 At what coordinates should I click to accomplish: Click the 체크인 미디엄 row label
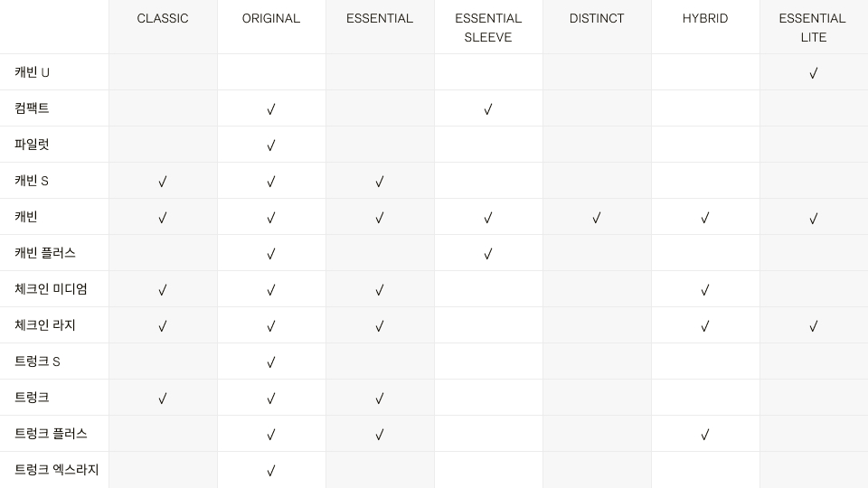[51, 289]
